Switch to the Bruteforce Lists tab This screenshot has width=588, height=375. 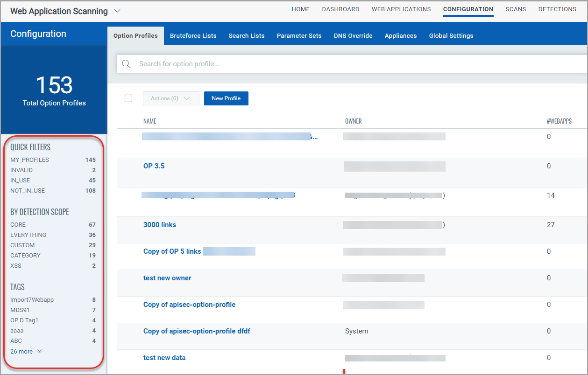coord(193,36)
